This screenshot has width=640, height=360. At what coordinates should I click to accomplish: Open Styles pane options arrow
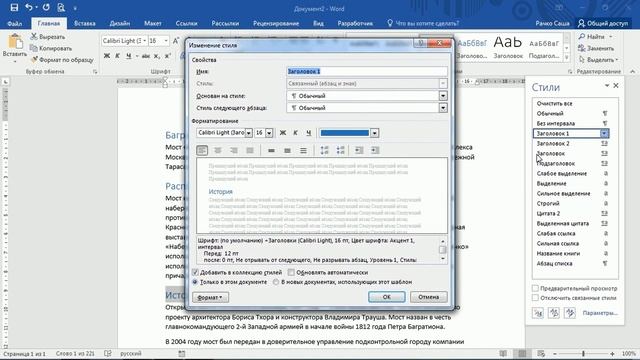(x=607, y=86)
